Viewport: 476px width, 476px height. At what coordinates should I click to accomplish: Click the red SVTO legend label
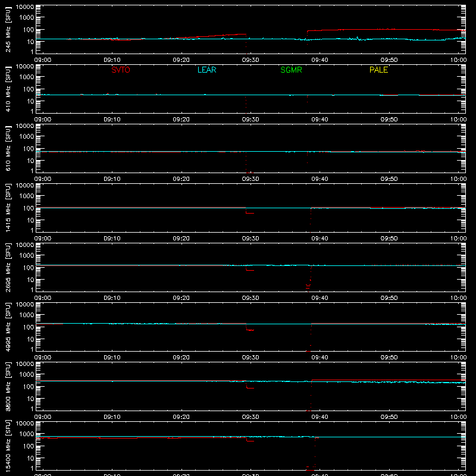[121, 70]
